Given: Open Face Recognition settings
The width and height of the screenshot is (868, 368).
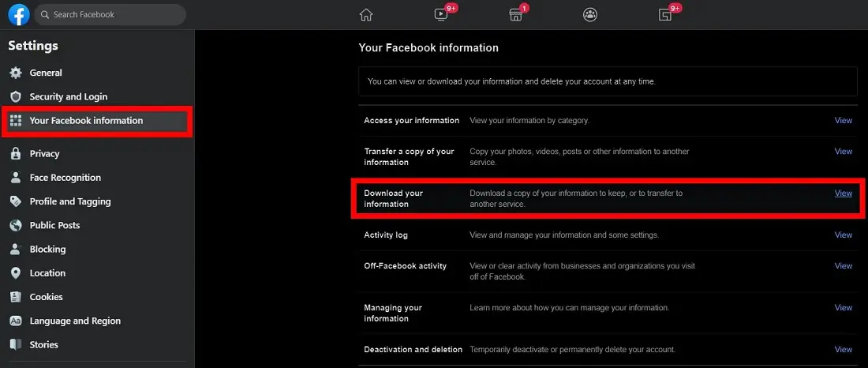Looking at the screenshot, I should coord(65,178).
